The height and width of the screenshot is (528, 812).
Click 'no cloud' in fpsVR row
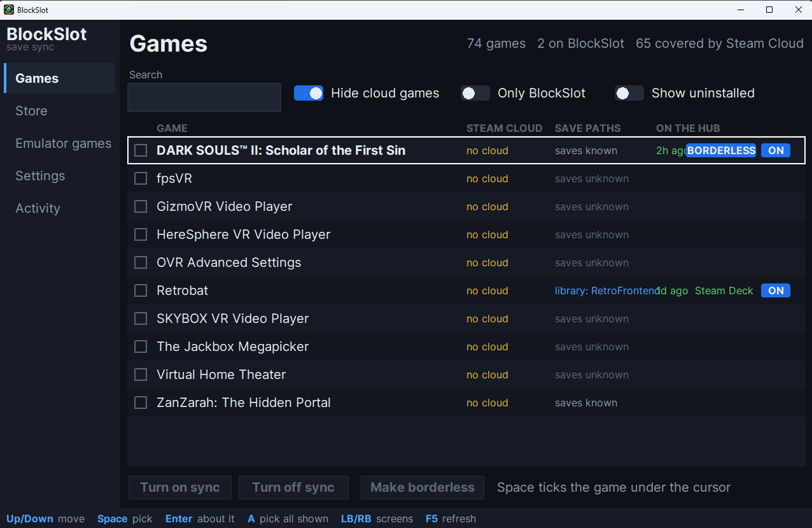(x=487, y=178)
